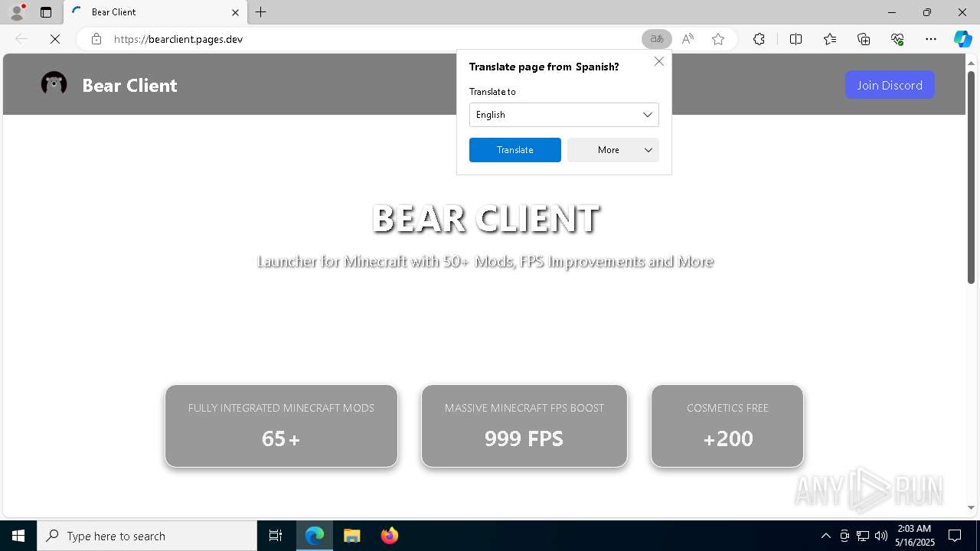Click the scrollbar up arrow

click(x=972, y=63)
